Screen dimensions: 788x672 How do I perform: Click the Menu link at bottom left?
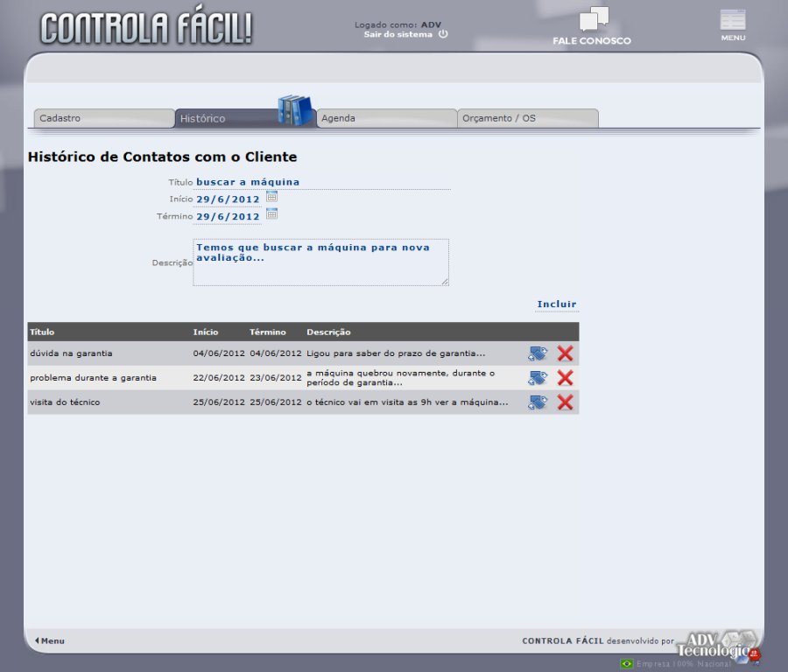50,641
